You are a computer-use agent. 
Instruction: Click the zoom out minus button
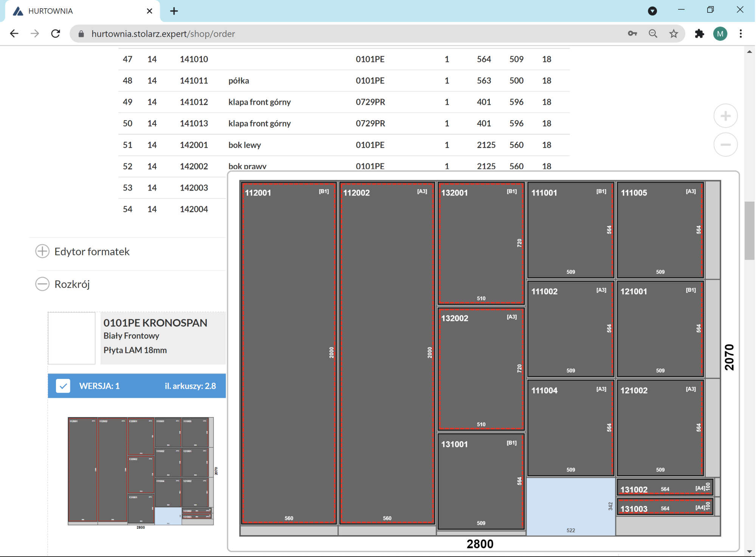click(725, 144)
